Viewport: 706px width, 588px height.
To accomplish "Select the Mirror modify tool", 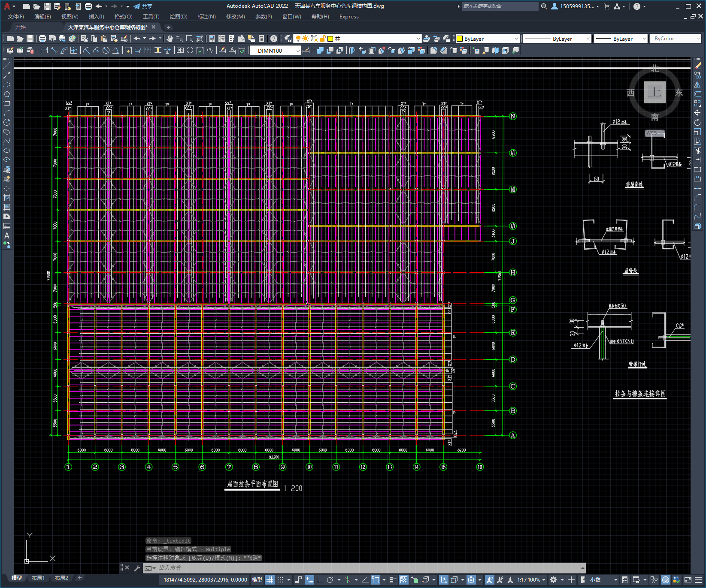I will coord(697,84).
